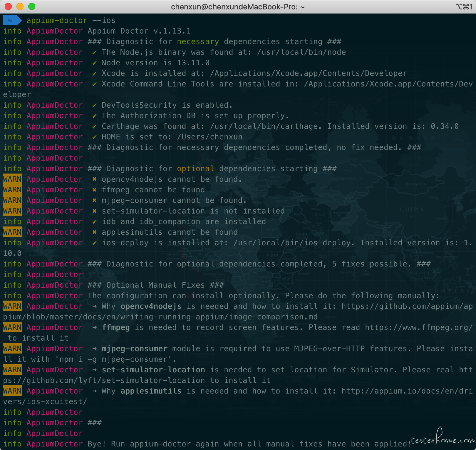Image resolution: width=476 pixels, height=450 pixels.
Task: Click the text no fix needed
Action: 369,147
